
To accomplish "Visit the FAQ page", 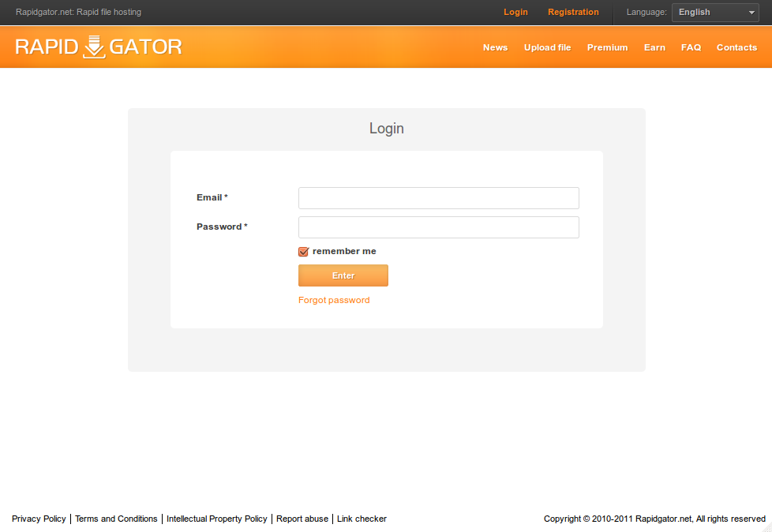I will pyautogui.click(x=691, y=47).
